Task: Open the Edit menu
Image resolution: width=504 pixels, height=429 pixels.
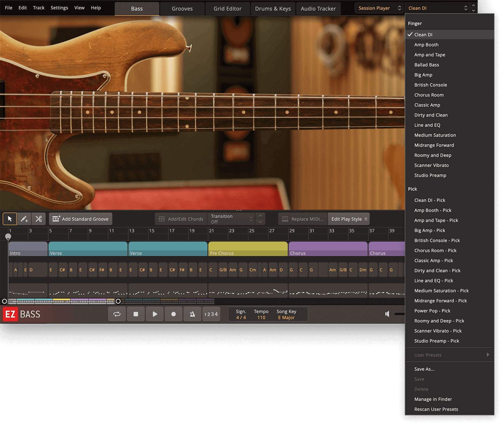Action: point(23,8)
